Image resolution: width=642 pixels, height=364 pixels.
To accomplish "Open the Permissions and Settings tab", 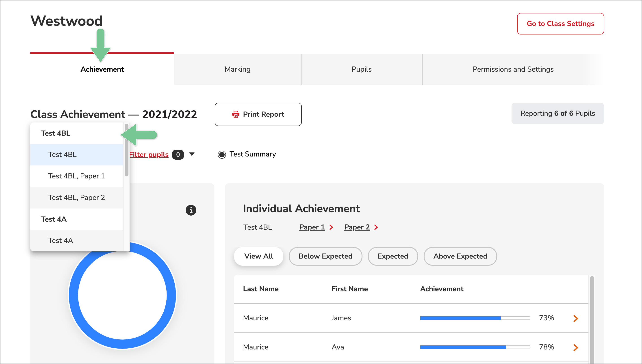I will point(513,69).
